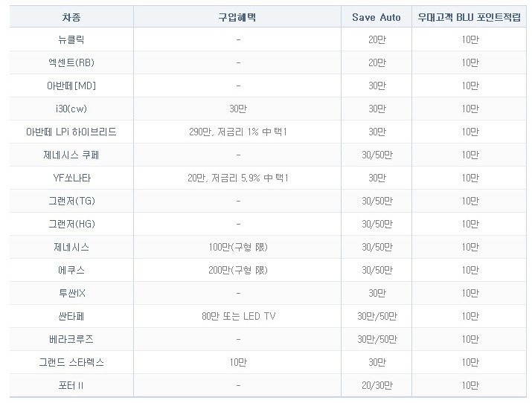Select the BLU point 10만 for 뉴클릭
This screenshot has width=532, height=403.
(x=470, y=39)
